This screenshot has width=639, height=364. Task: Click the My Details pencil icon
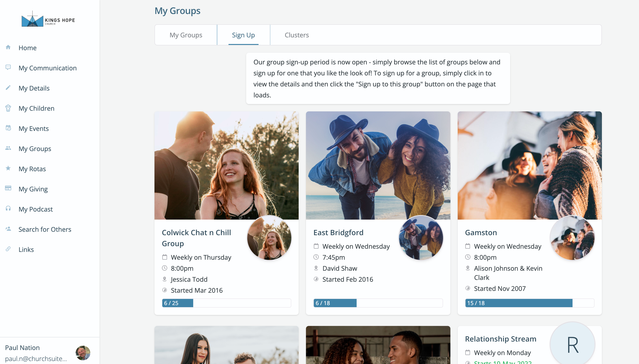click(x=8, y=88)
